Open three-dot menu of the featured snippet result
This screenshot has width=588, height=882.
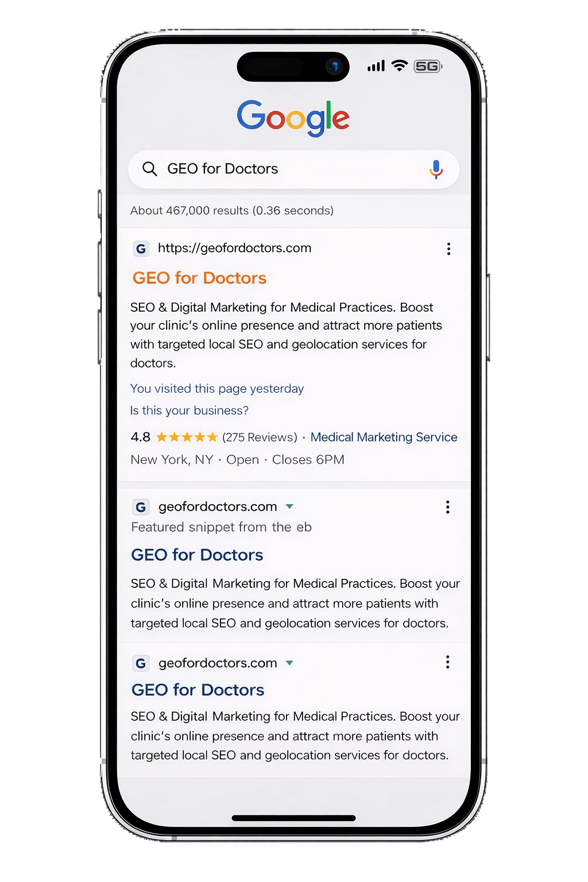point(448,506)
